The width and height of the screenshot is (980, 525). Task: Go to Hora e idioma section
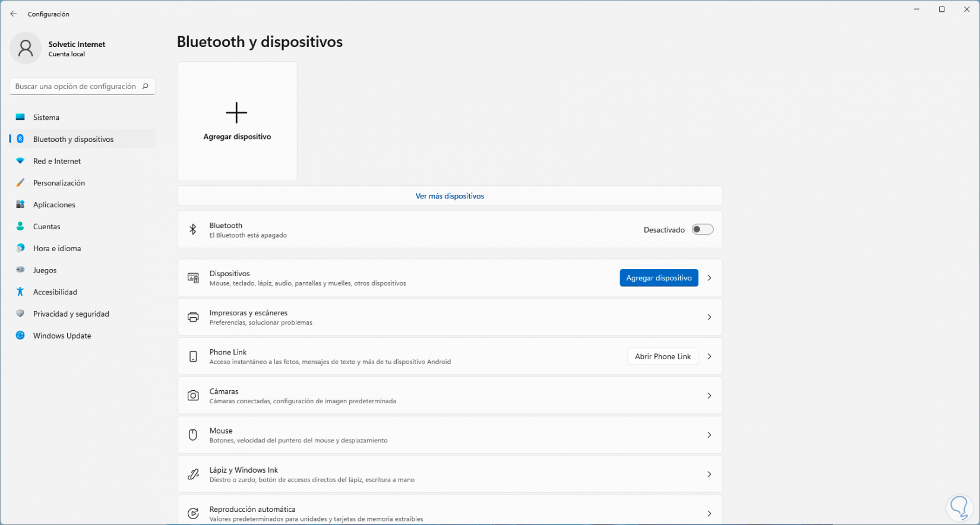coord(57,248)
